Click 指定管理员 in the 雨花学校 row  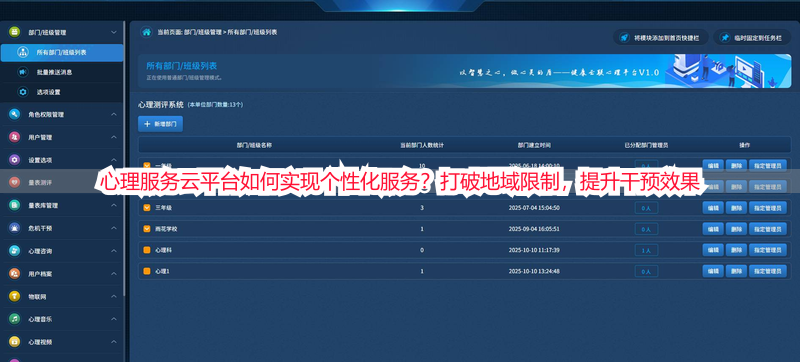click(x=767, y=229)
